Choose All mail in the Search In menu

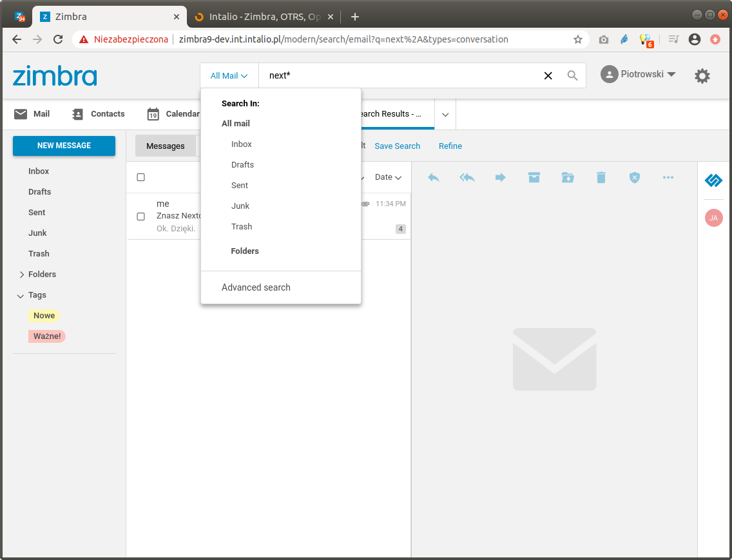pos(236,124)
